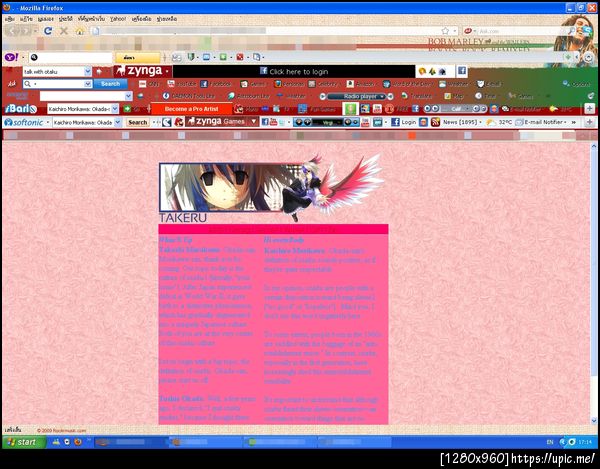
Task: Open the Yahoo! menu in the menu bar
Action: coord(117,18)
